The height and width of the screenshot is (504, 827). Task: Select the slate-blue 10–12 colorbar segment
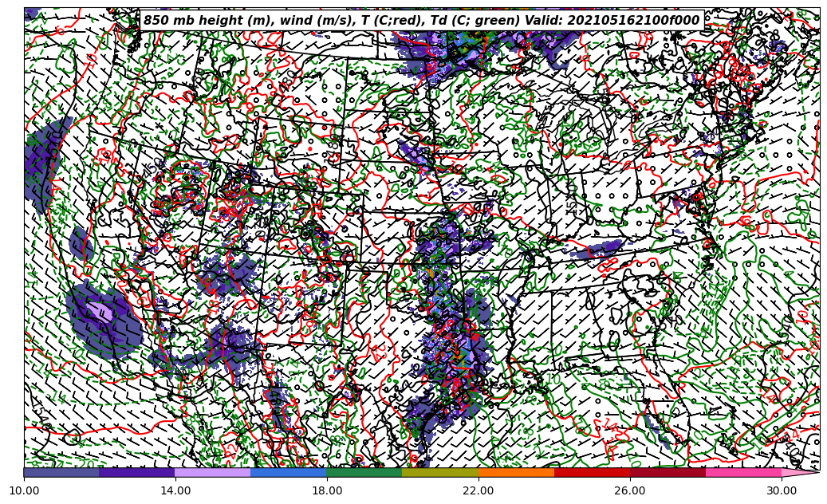(61, 473)
